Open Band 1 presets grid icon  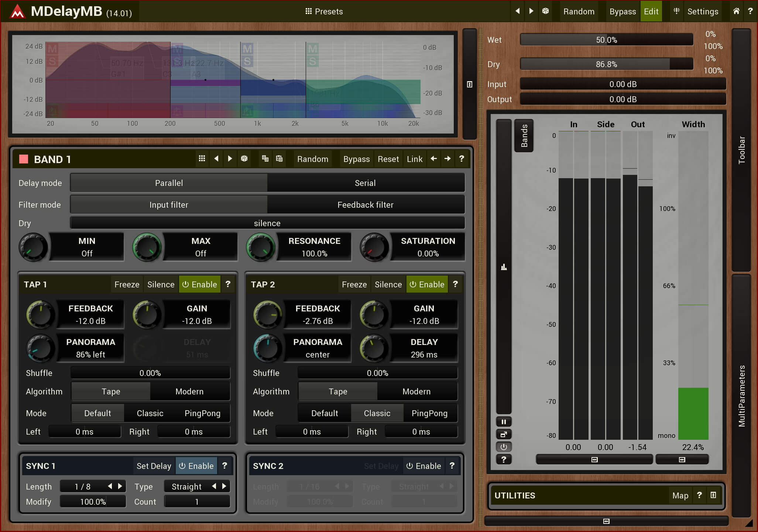[x=202, y=159]
